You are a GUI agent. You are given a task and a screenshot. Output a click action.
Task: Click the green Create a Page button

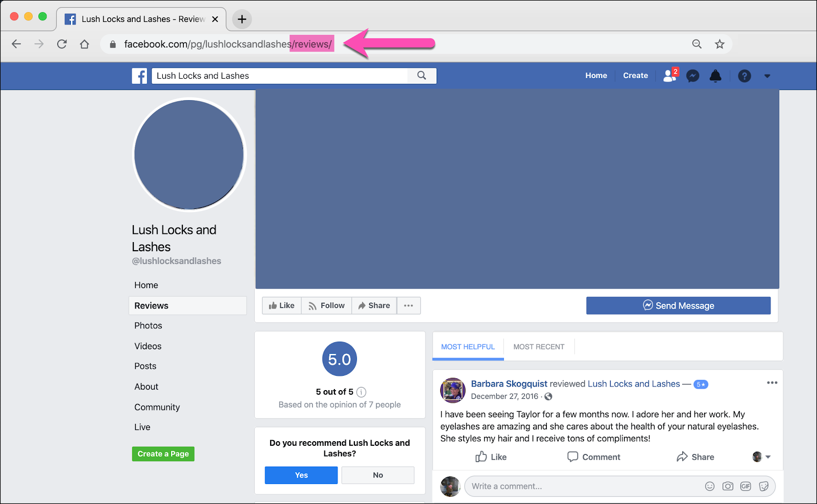[163, 454]
